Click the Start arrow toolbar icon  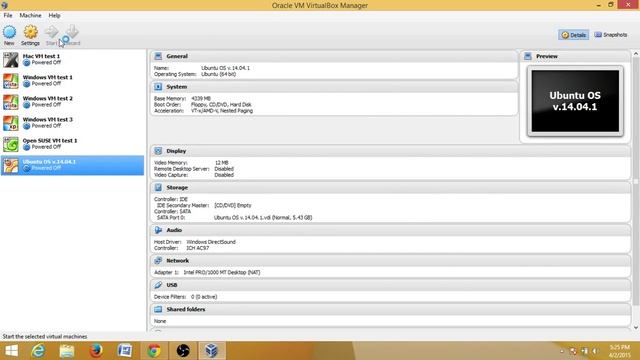click(51, 32)
